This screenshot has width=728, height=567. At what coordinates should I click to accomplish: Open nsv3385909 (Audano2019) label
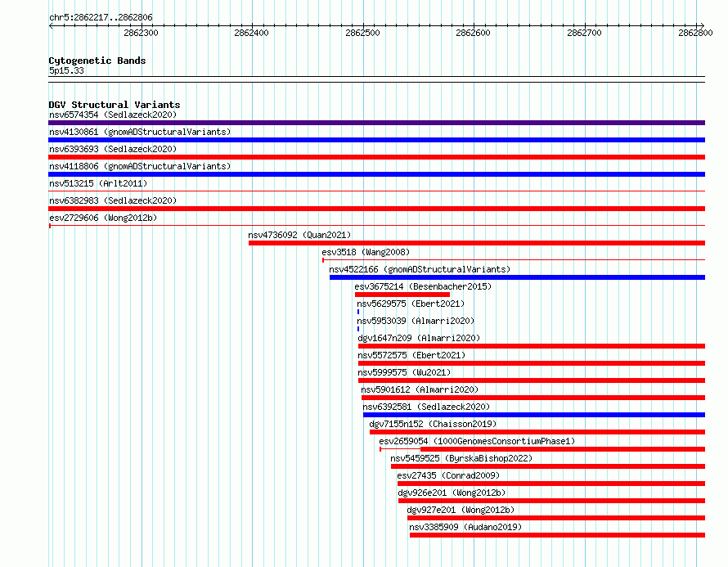coord(465,527)
